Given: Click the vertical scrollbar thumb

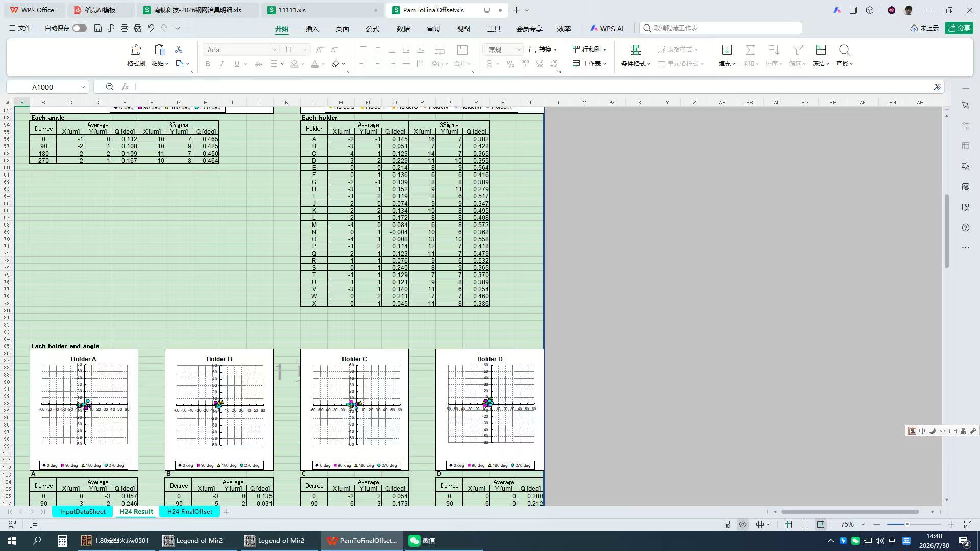Looking at the screenshot, I should click(x=946, y=231).
